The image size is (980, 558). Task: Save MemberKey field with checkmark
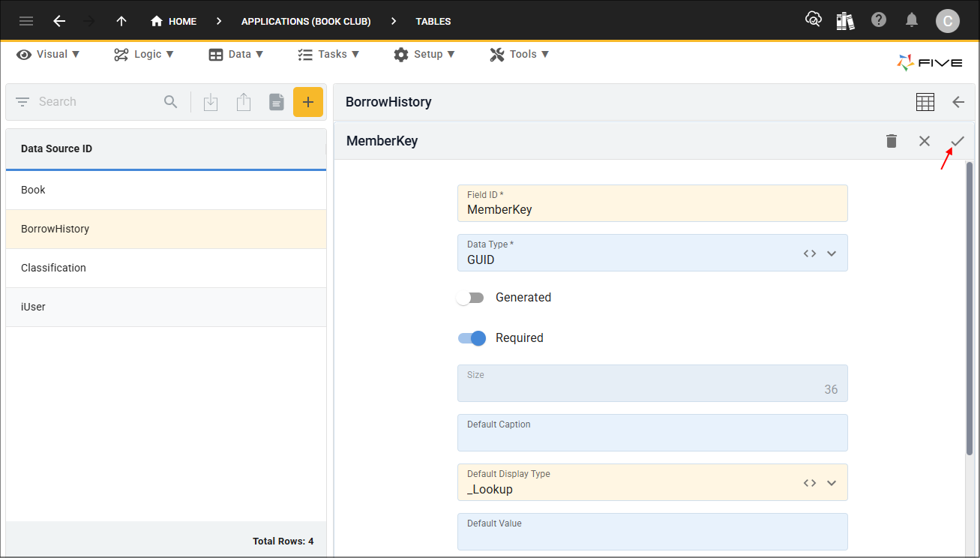pyautogui.click(x=958, y=141)
